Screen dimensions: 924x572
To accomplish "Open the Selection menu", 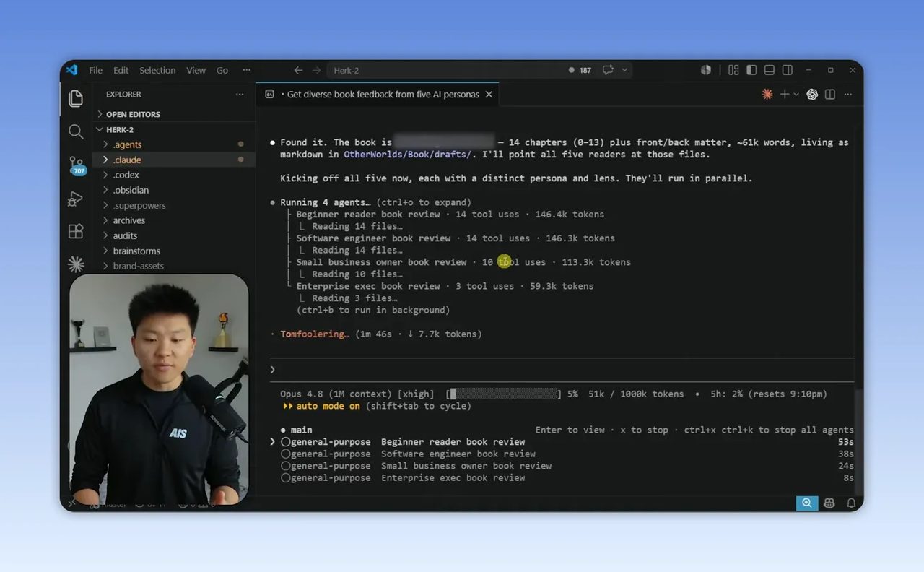I will click(157, 70).
